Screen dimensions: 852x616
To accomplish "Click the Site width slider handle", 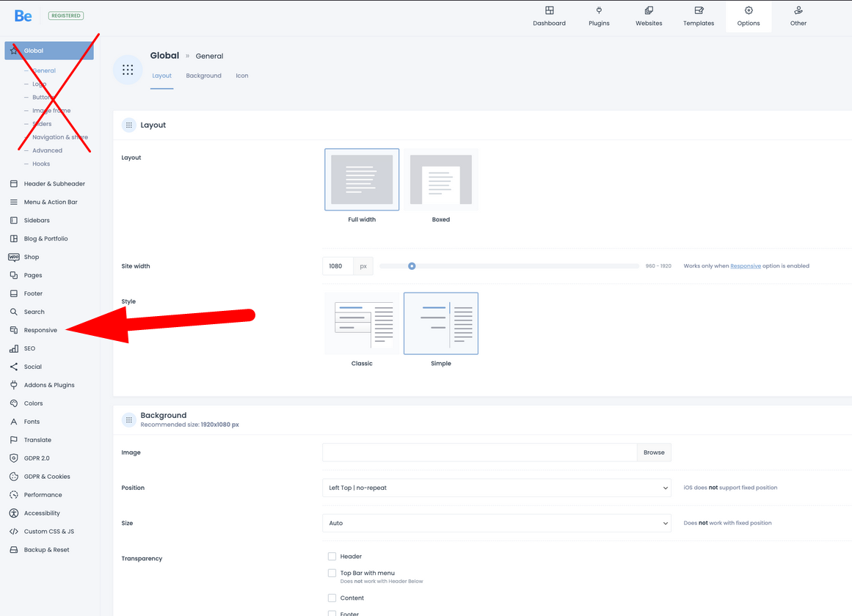I will click(x=412, y=266).
